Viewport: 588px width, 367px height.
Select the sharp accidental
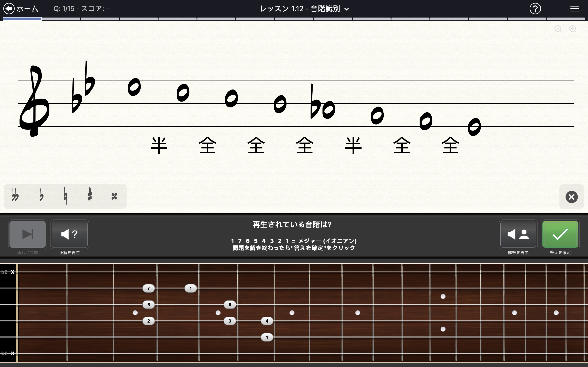coord(90,196)
